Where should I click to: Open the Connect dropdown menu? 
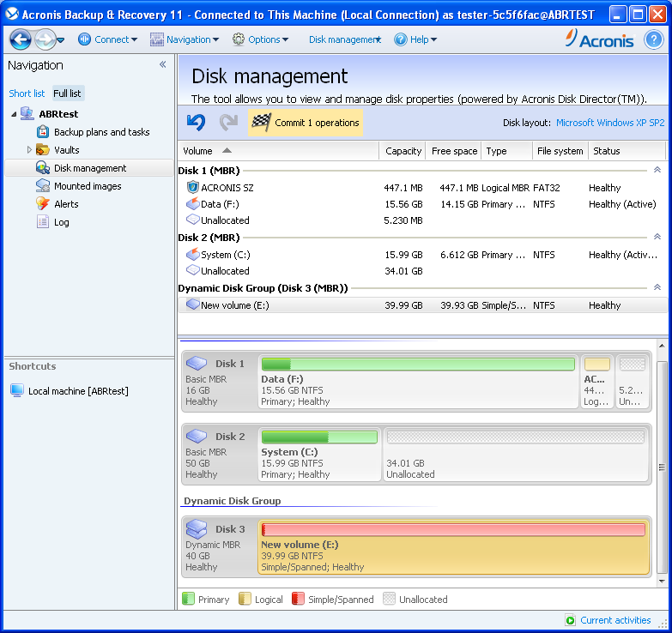[108, 39]
